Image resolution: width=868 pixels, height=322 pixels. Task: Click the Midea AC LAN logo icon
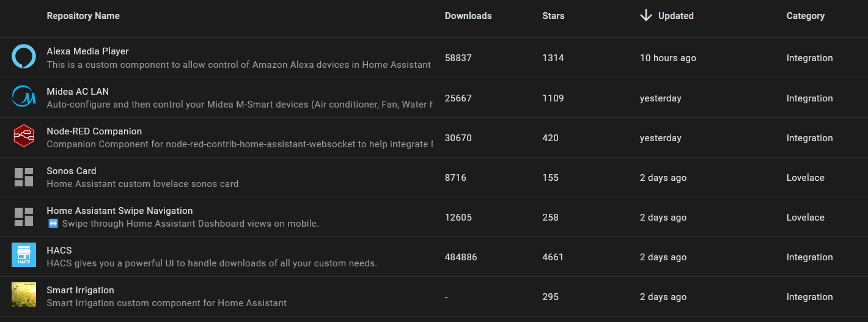(24, 96)
